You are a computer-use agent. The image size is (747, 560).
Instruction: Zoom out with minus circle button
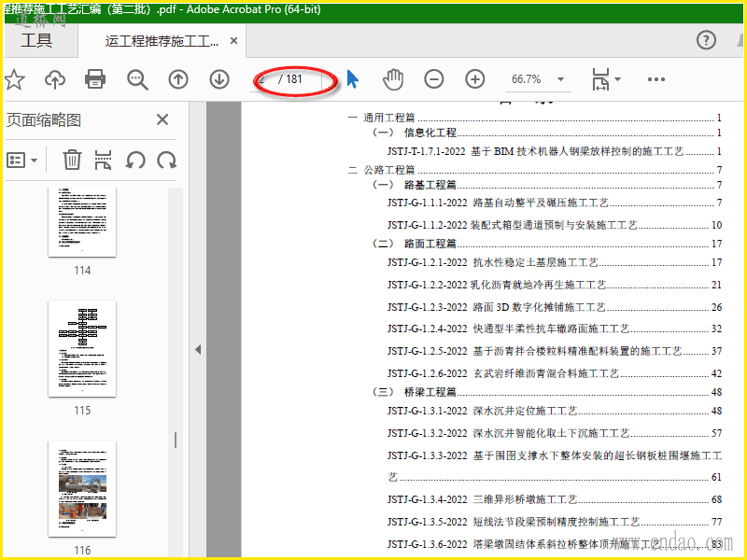click(434, 79)
